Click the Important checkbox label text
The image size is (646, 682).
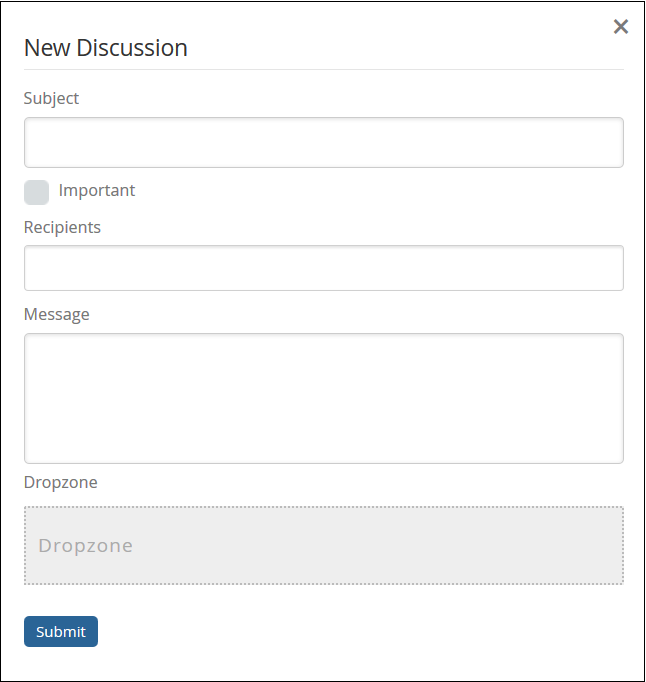[x=96, y=190]
